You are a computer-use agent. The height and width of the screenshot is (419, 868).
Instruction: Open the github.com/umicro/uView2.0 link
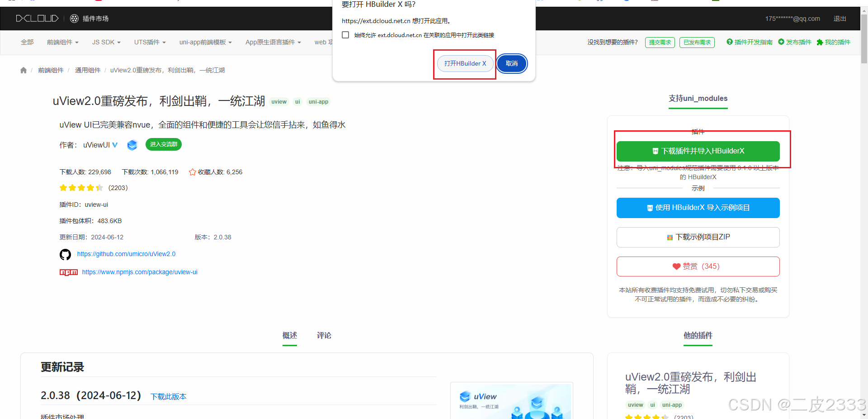tap(126, 254)
